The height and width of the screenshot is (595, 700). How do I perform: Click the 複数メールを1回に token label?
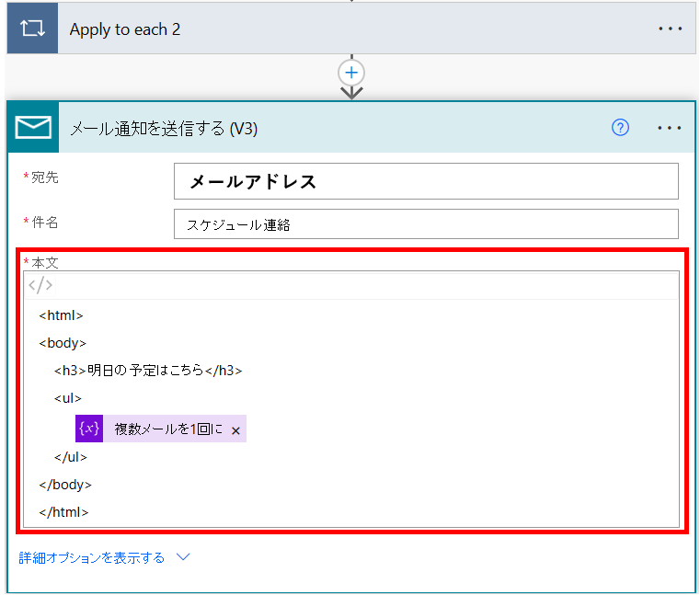pyautogui.click(x=168, y=429)
